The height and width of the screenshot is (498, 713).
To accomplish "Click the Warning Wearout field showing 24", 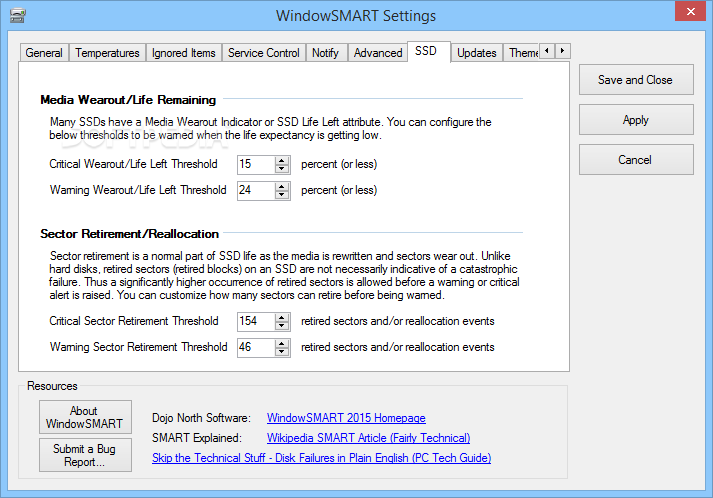I will [256, 190].
